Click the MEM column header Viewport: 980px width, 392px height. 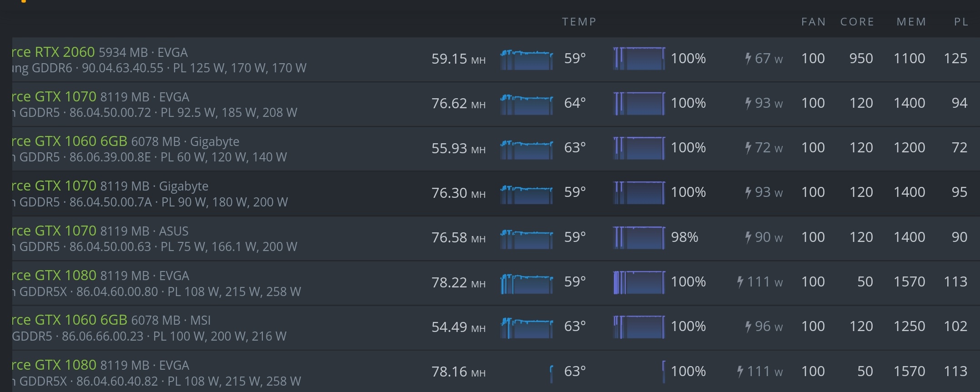coord(911,22)
